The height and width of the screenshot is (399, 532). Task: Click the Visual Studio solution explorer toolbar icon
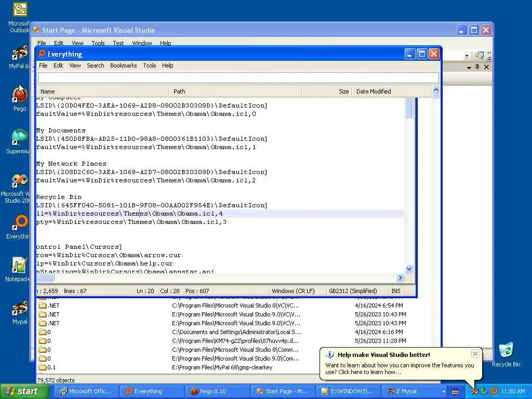click(478, 55)
